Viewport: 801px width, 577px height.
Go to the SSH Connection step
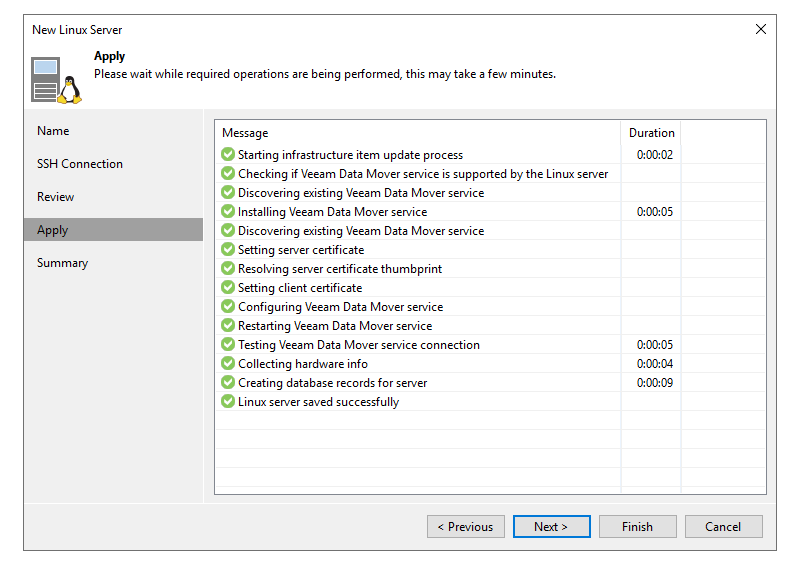click(x=80, y=164)
